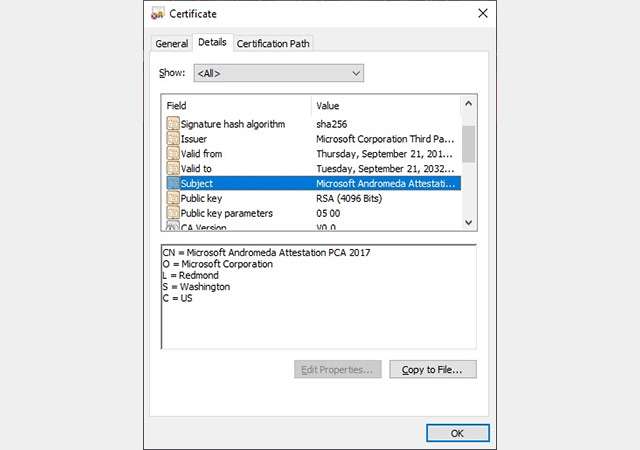Select the Details tab
The width and height of the screenshot is (640, 450).
click(212, 42)
